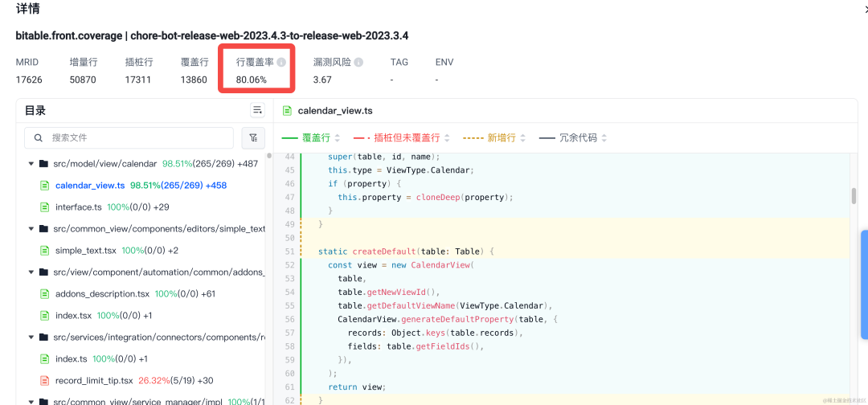Open calendar_view.ts in the file tree
The height and width of the screenshot is (405, 868).
90,186
